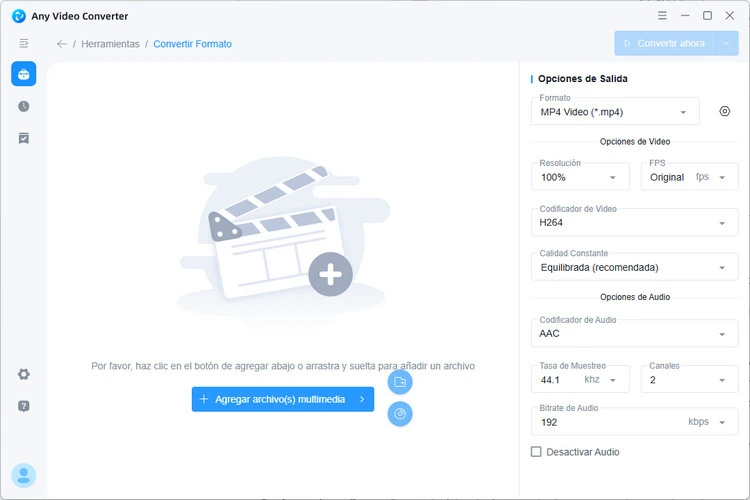The image size is (750, 500).
Task: Open the FPS dropdown
Action: [689, 177]
